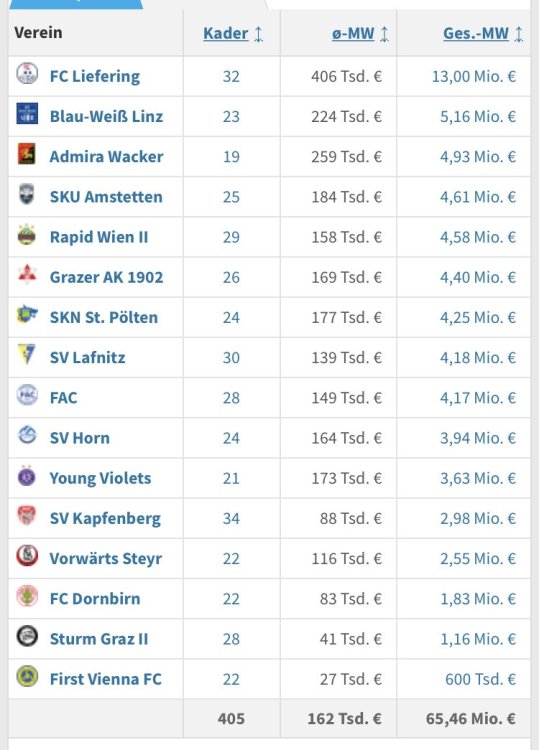Open FC Liefering total value 13,00 Mio. €
The image size is (539, 750).
click(474, 77)
